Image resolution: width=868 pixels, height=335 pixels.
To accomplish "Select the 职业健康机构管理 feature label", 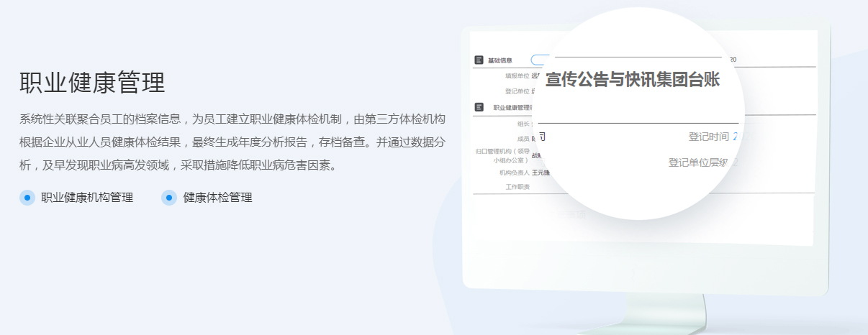I will click(x=87, y=198).
